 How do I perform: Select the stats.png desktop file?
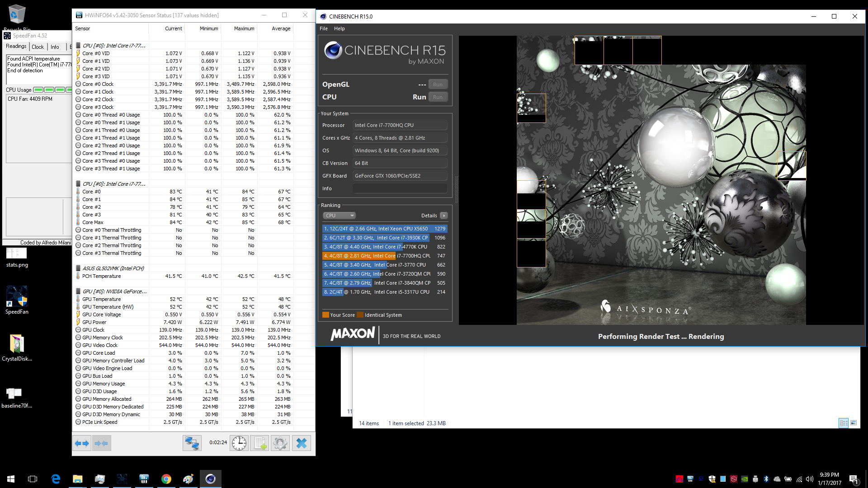pyautogui.click(x=17, y=258)
